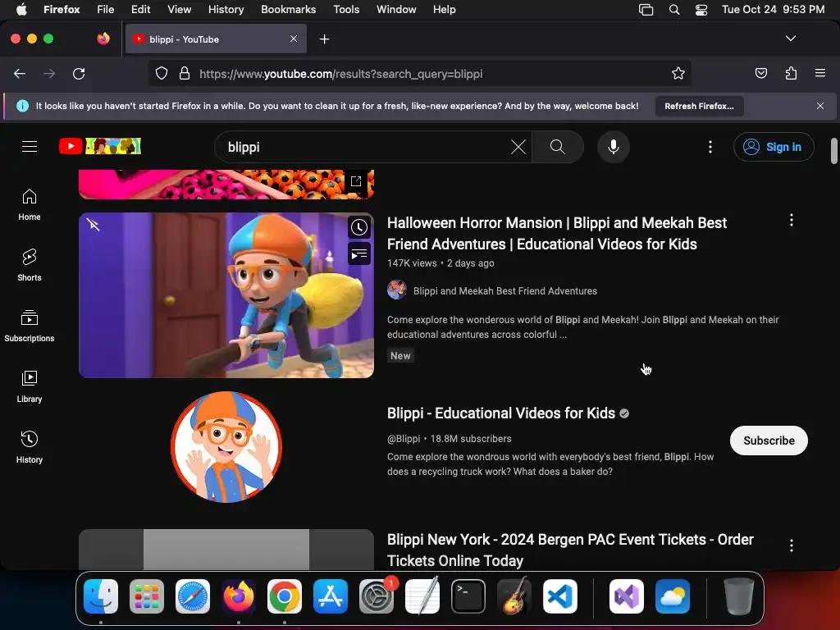This screenshot has height=630, width=840.
Task: Go to Home in sidebar
Action: pos(30,205)
